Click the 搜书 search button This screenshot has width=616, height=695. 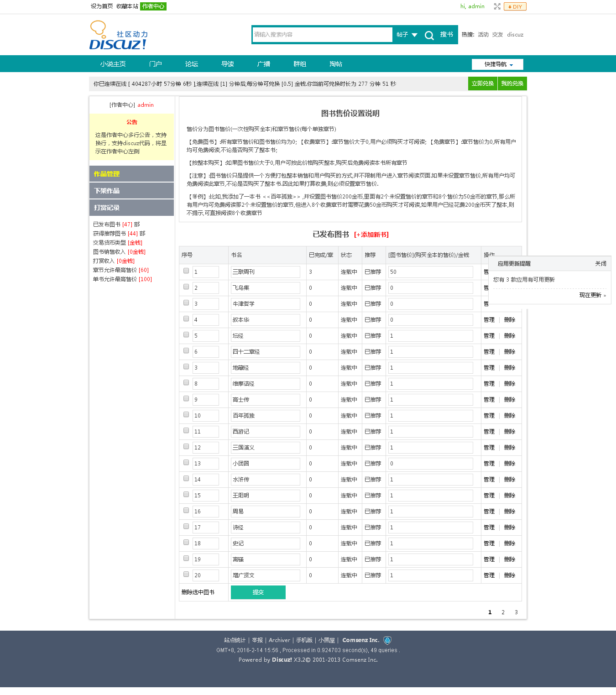click(x=447, y=35)
